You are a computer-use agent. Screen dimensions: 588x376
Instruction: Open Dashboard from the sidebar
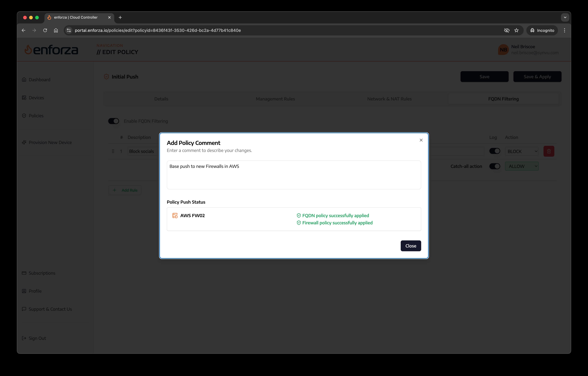[39, 80]
